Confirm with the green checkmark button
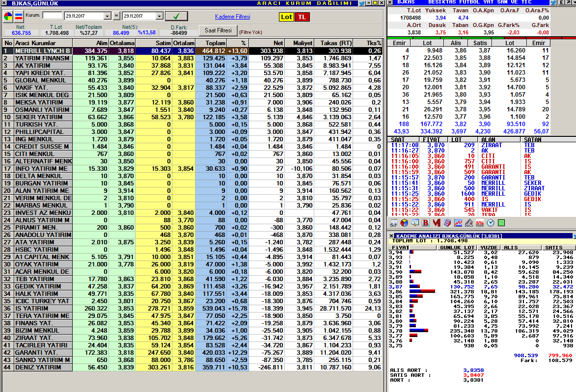Screen dimensions: 576x392 (176, 16)
